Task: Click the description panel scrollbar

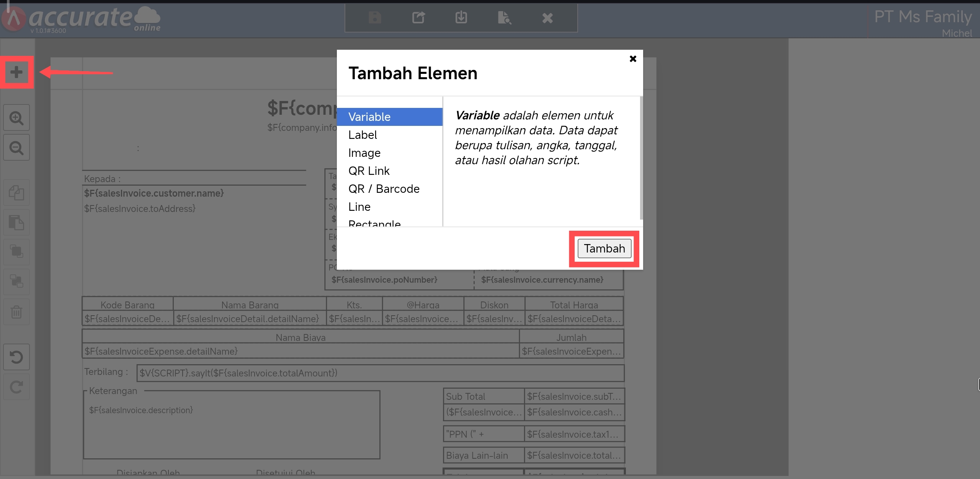Action: [641, 158]
